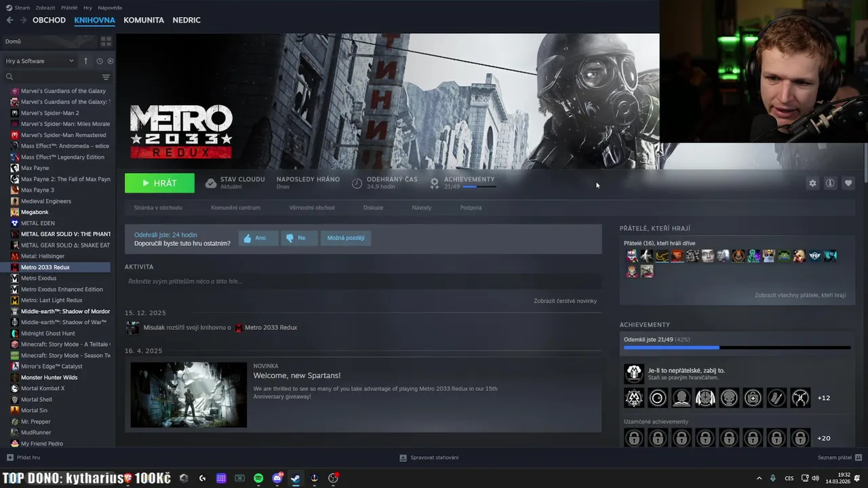
Task: Open Komunitní centrum tab
Action: tap(235, 207)
